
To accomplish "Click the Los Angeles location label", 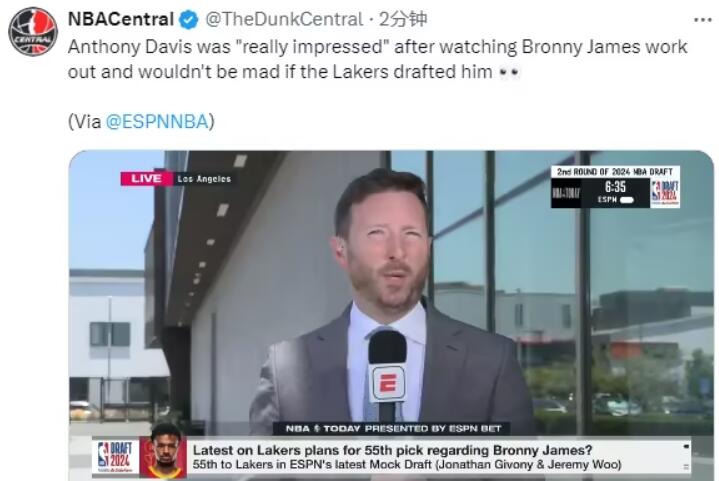I will 204,179.
